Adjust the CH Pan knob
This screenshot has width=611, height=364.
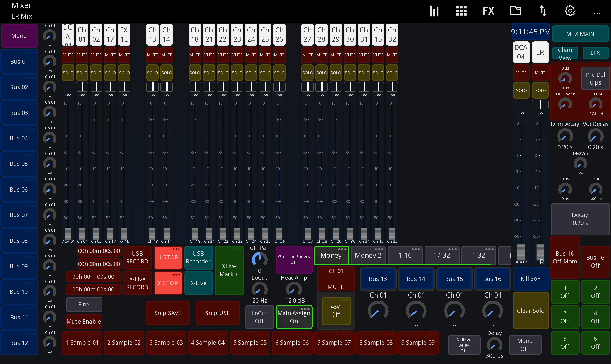tap(260, 259)
